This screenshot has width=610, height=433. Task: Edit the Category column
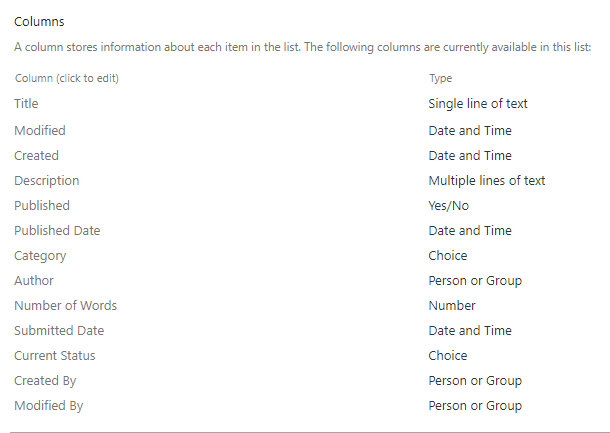[x=40, y=256]
